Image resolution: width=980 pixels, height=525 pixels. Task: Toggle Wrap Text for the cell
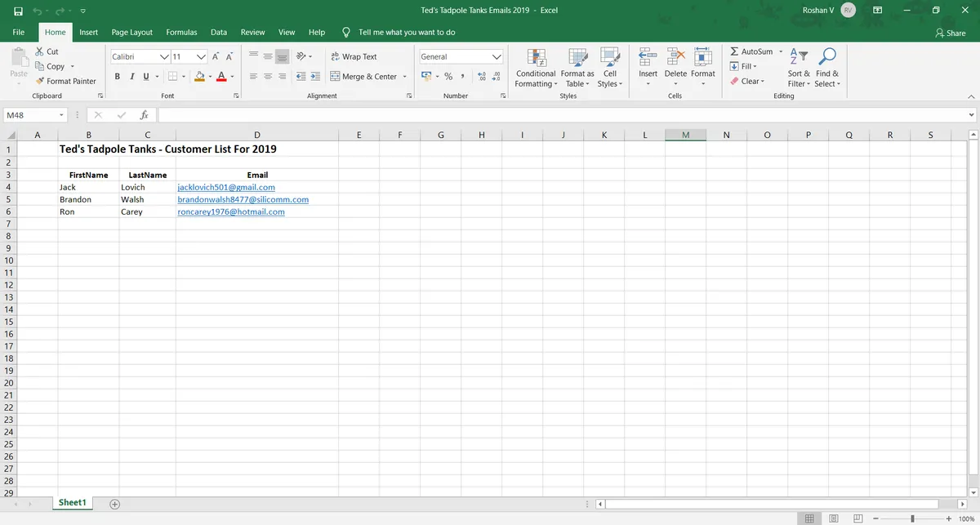(354, 56)
